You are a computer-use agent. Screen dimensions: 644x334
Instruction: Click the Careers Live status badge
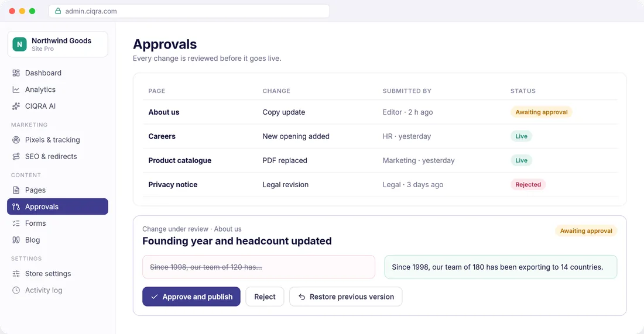tap(521, 136)
